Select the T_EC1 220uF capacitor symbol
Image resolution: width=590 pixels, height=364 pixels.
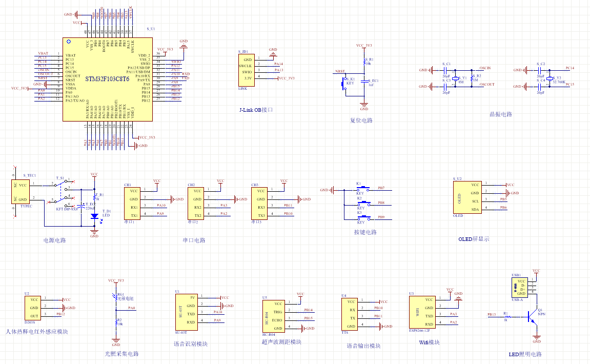tap(82, 206)
